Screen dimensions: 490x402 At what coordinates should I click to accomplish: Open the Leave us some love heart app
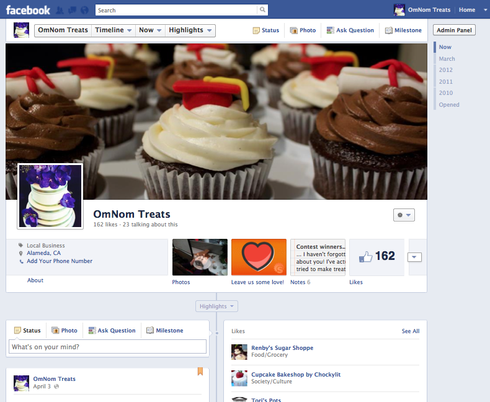259,257
